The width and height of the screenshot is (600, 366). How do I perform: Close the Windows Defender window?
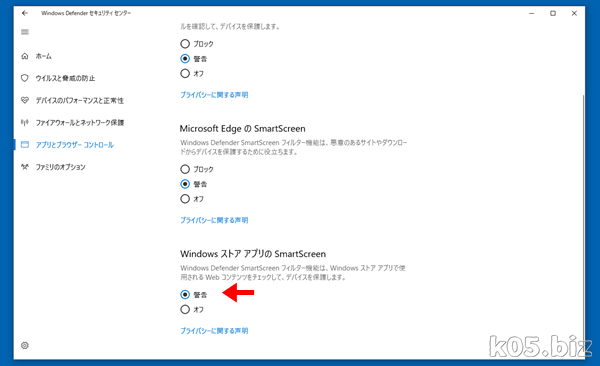tap(574, 13)
